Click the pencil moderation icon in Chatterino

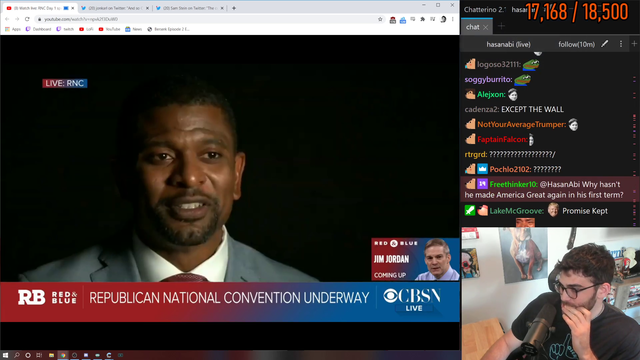pos(604,44)
